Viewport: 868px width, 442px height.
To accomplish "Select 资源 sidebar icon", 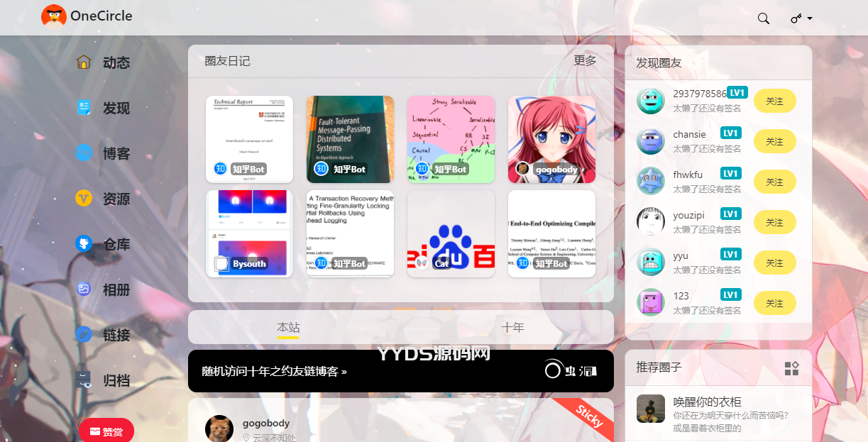I will point(84,199).
